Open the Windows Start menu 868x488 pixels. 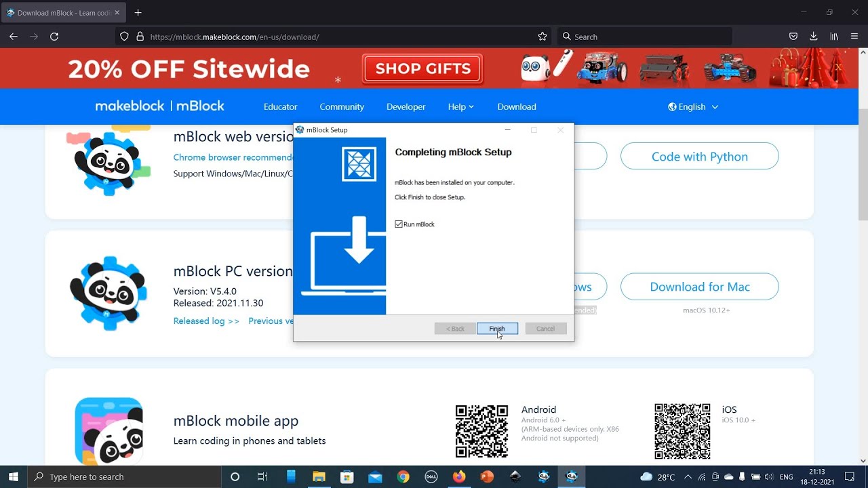tap(14, 476)
